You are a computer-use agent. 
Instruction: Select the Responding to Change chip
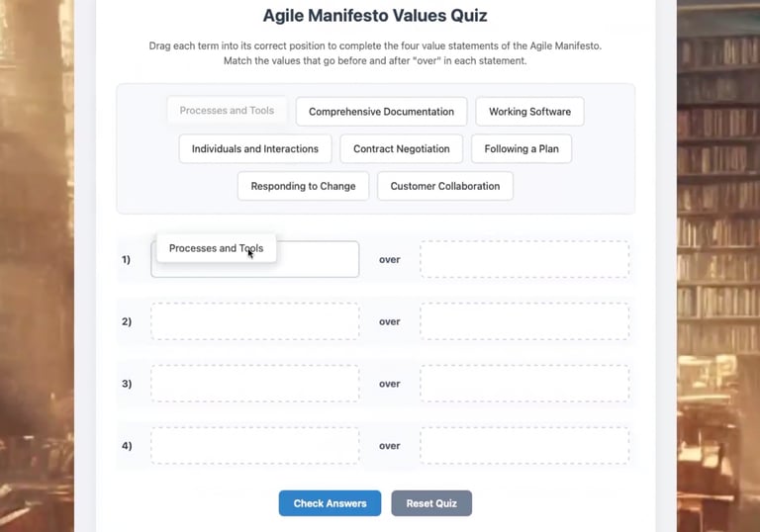coord(303,186)
